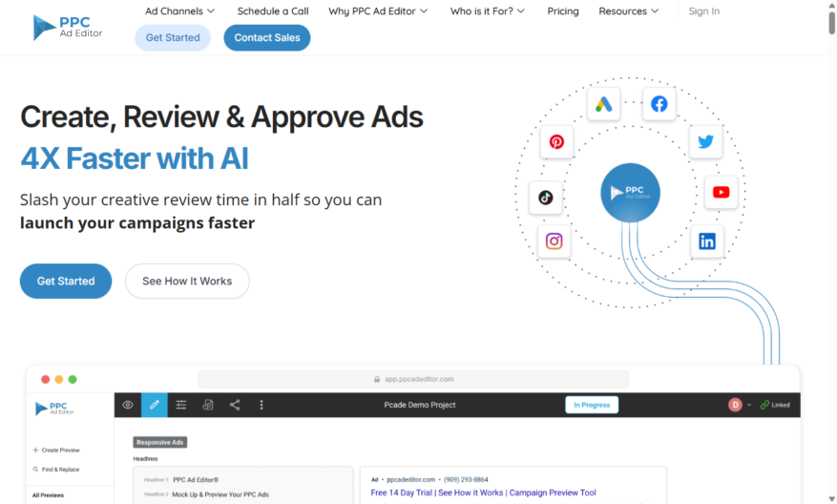Click the Twitter bird icon
Image resolution: width=837 pixels, height=504 pixels.
click(x=705, y=141)
